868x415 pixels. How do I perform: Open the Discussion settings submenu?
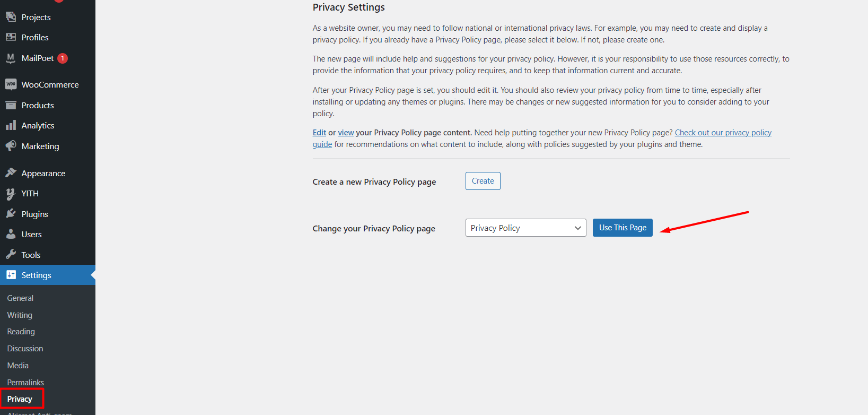25,349
